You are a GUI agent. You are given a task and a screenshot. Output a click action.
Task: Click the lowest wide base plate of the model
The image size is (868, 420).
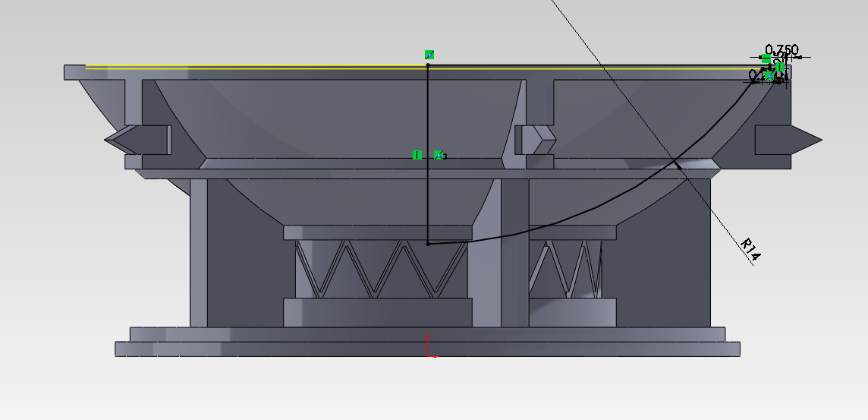[x=427, y=349]
